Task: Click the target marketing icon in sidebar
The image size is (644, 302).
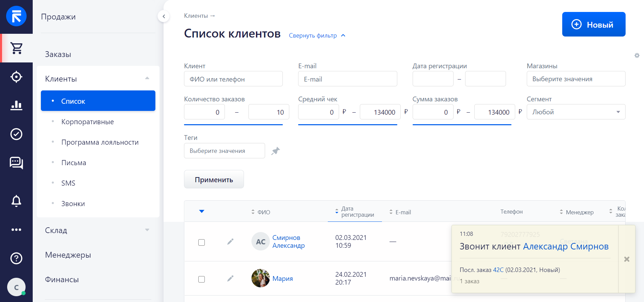Action: [x=16, y=77]
